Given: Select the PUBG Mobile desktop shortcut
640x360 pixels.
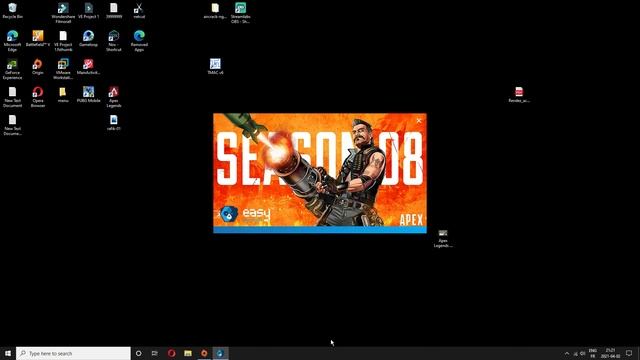Looking at the screenshot, I should point(88,94).
